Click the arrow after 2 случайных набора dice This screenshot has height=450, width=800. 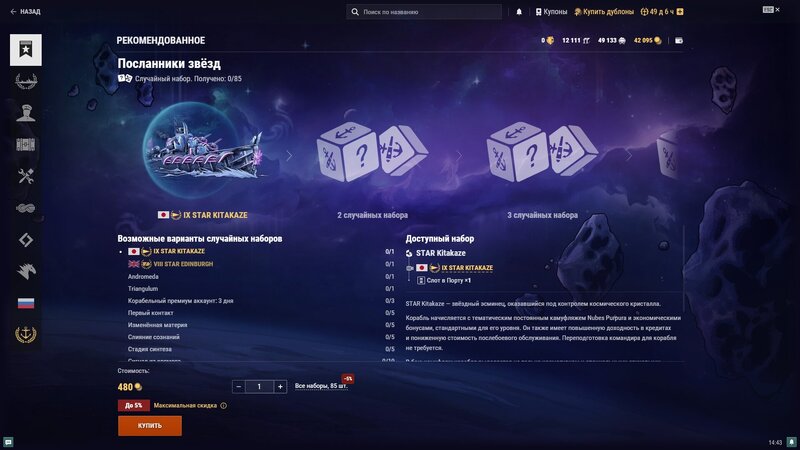[x=459, y=156]
